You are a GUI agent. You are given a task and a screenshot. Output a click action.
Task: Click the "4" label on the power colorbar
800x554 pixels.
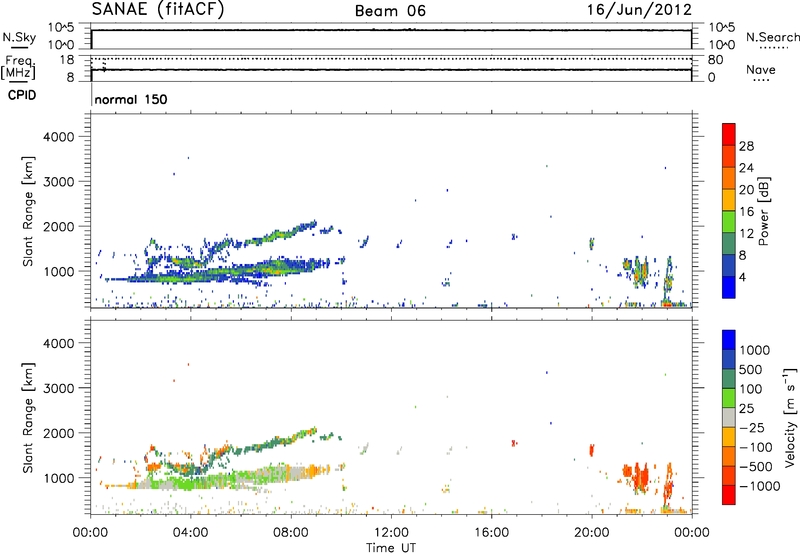pos(743,277)
